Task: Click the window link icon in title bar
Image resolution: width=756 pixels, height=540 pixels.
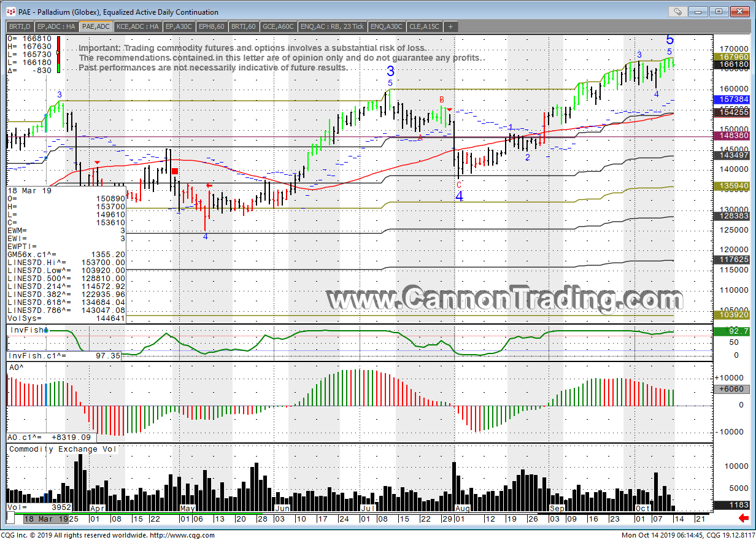Action: click(x=677, y=11)
